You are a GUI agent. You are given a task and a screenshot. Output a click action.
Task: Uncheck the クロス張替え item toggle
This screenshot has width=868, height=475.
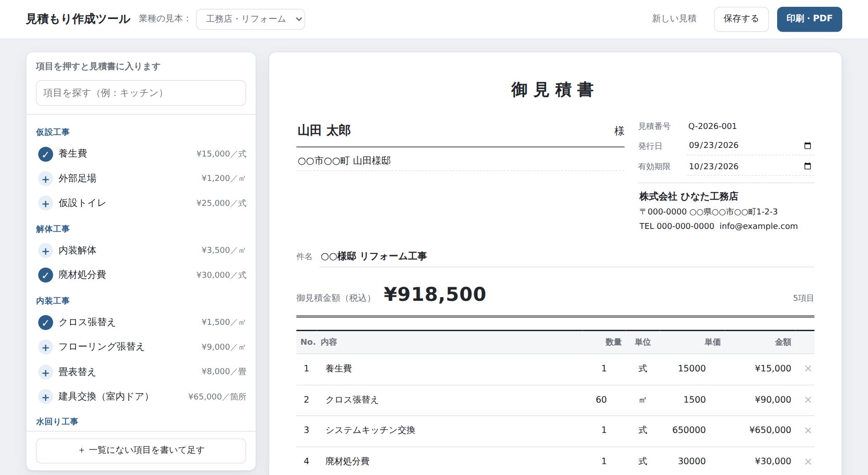[45, 323]
